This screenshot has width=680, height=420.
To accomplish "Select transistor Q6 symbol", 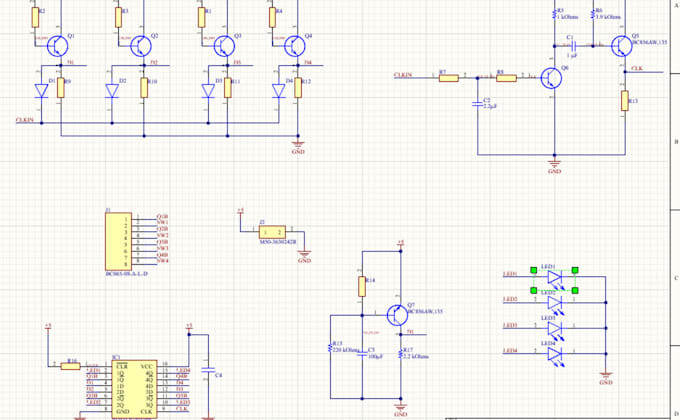I will [551, 78].
